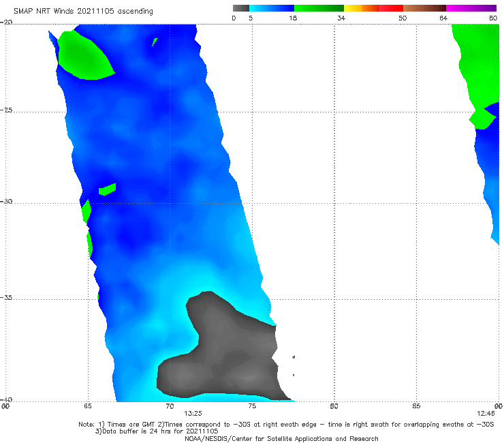The width and height of the screenshot is (504, 443).
Task: Click the latitude label '-40'
Action: point(6,399)
